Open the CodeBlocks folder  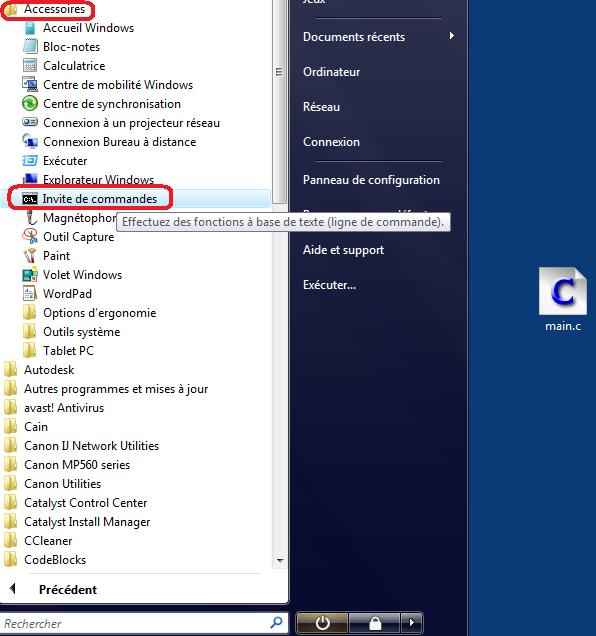tap(55, 560)
